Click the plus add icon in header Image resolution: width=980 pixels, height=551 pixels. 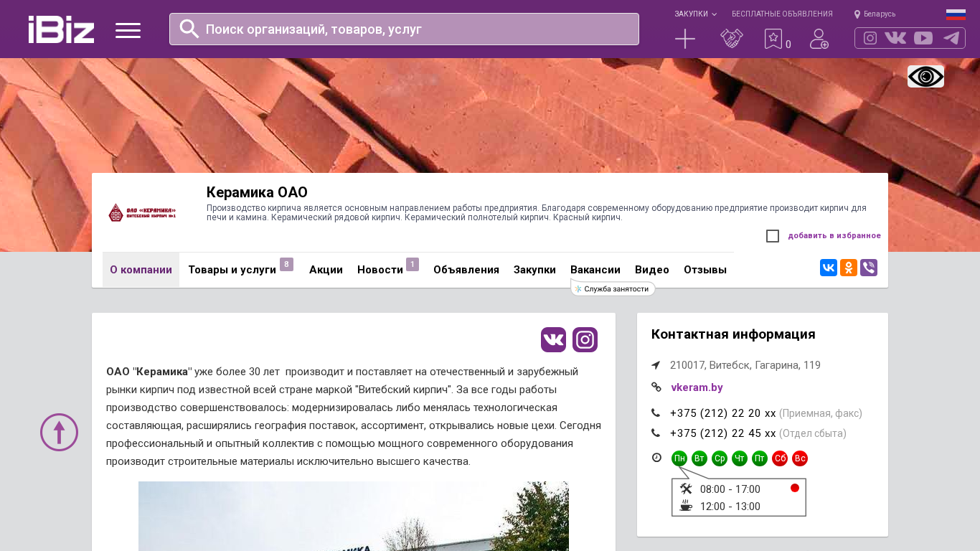tap(685, 39)
